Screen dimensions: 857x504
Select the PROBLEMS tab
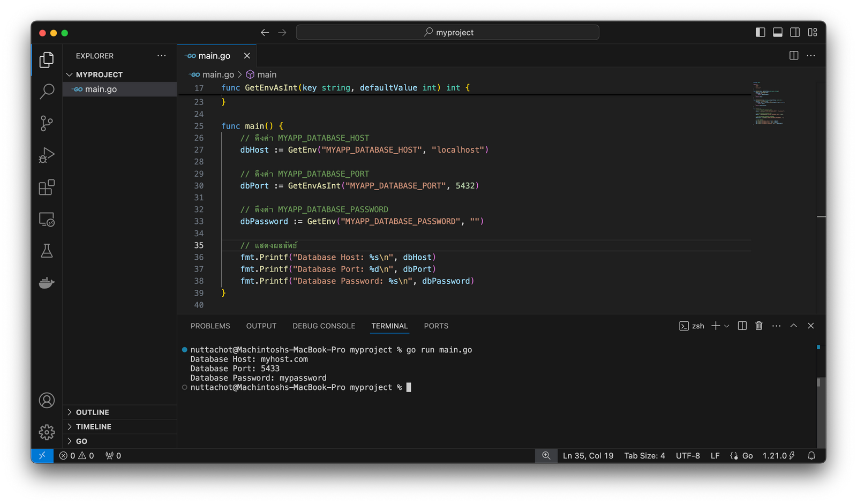pyautogui.click(x=210, y=326)
